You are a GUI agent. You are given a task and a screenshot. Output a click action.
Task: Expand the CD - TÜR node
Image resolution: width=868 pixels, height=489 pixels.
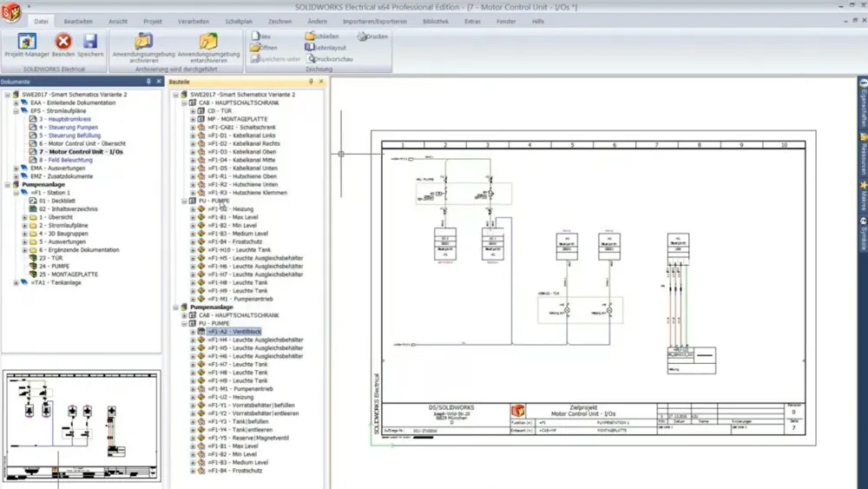[193, 111]
